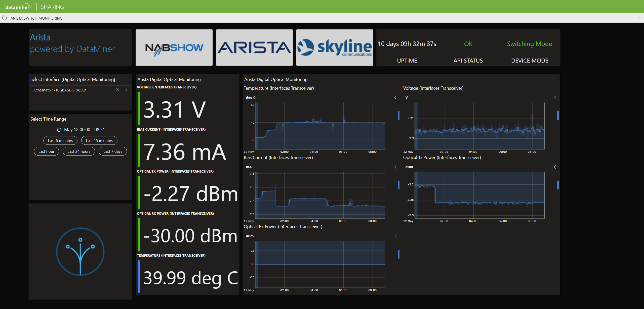Click the Skyline Communications logo tile
Image resolution: width=644 pixels, height=309 pixels.
(335, 48)
